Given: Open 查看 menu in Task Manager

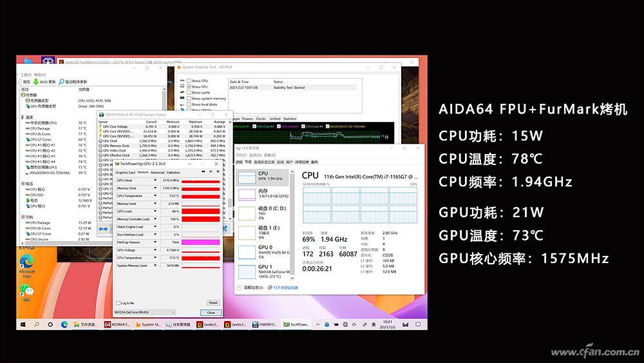Looking at the screenshot, I should [x=270, y=155].
